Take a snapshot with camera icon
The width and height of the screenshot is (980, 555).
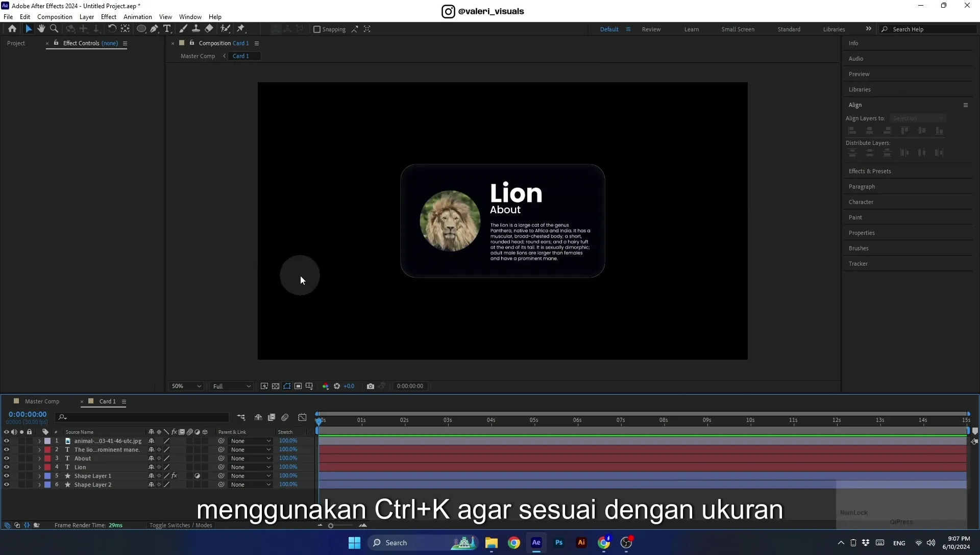[x=371, y=386]
